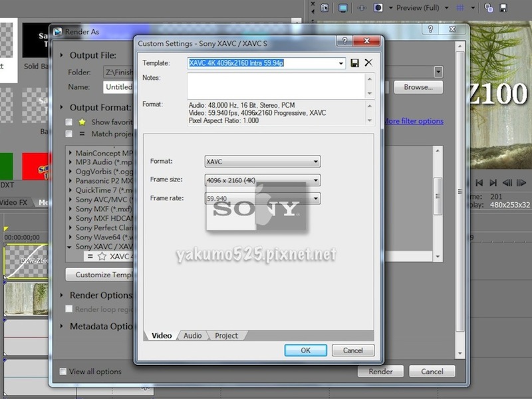Screen dimensions: 532x399
Task: Copy the preview snapshot to the clipboard
Action: (489, 8)
